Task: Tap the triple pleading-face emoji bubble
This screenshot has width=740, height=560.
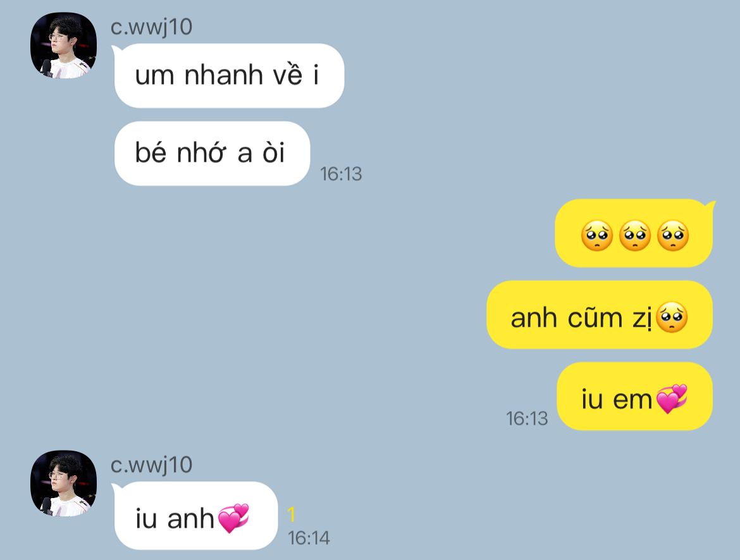Action: tap(635, 233)
